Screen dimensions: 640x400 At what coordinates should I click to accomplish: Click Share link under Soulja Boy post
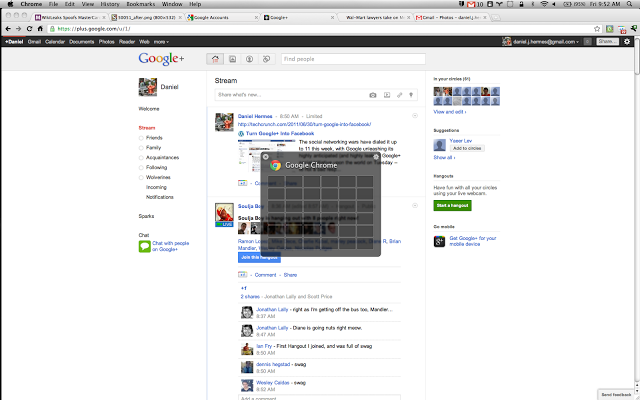click(x=290, y=275)
